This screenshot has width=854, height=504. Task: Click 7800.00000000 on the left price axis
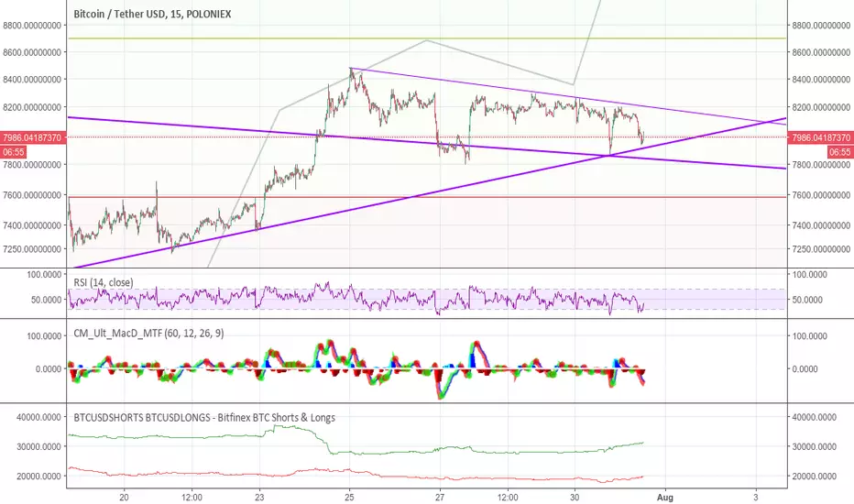pos(31,165)
